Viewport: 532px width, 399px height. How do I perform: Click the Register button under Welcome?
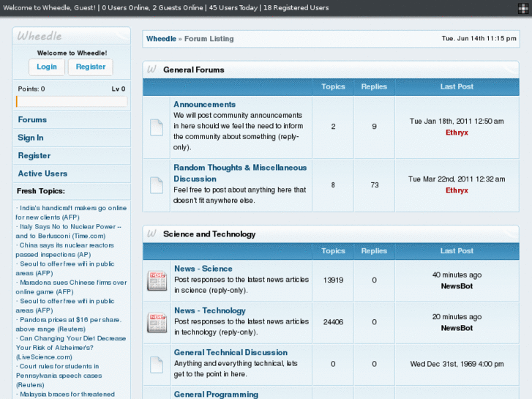pos(91,67)
